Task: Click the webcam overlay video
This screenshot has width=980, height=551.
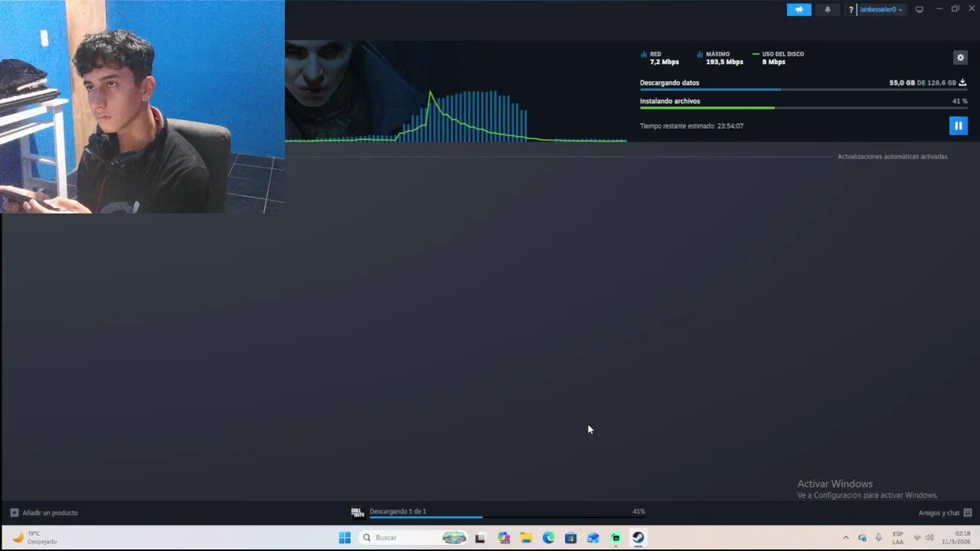Action: tap(142, 106)
